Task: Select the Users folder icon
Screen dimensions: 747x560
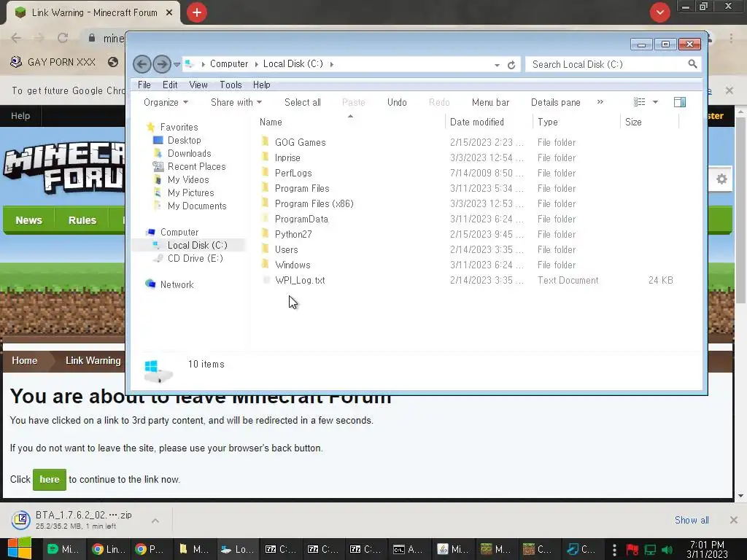Action: point(266,249)
